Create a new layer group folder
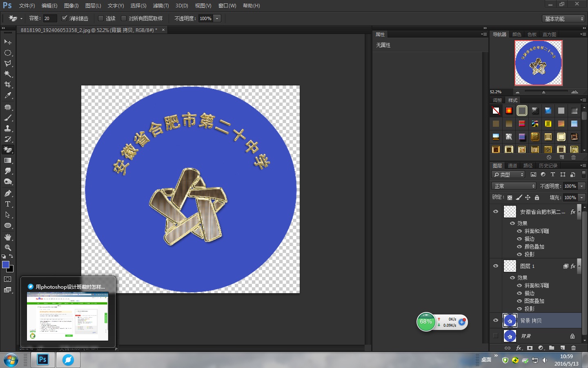Image resolution: width=588 pixels, height=368 pixels. point(552,348)
